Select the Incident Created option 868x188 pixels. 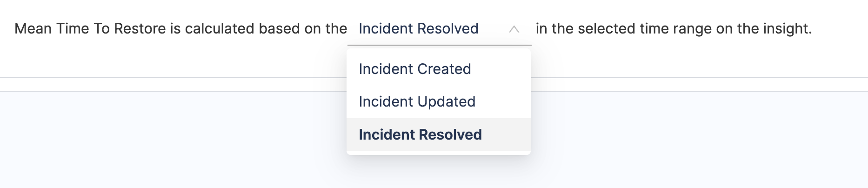pyautogui.click(x=414, y=69)
